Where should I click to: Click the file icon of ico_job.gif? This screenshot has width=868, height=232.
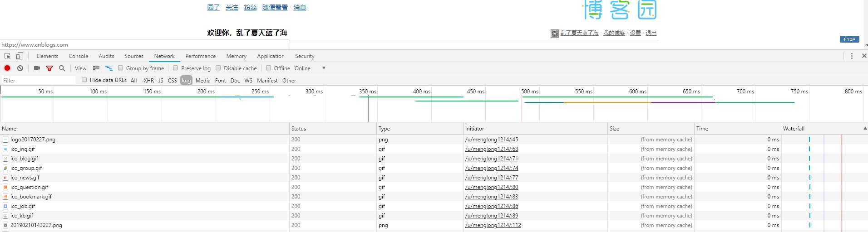pyautogui.click(x=5, y=206)
